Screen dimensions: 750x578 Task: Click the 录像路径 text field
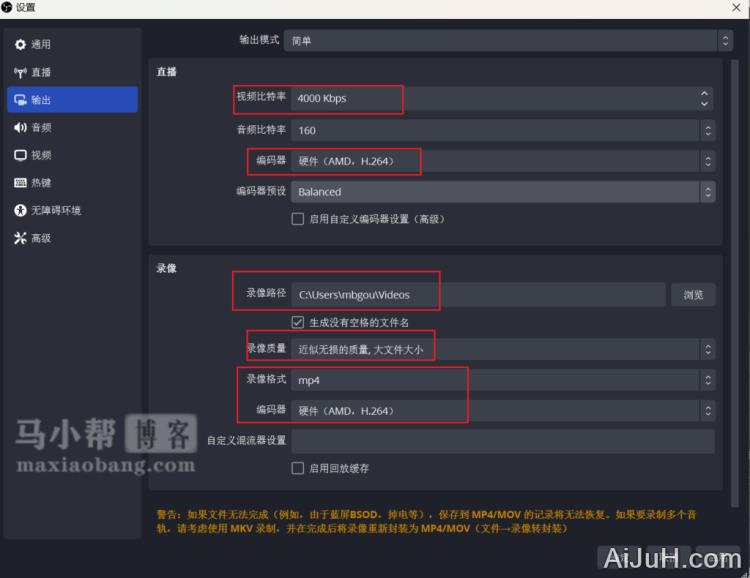pyautogui.click(x=478, y=295)
